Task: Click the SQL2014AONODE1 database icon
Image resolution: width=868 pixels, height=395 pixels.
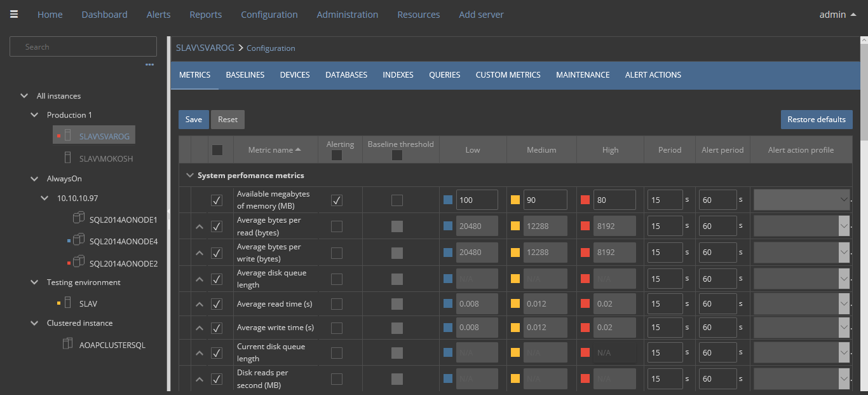Action: click(x=79, y=218)
